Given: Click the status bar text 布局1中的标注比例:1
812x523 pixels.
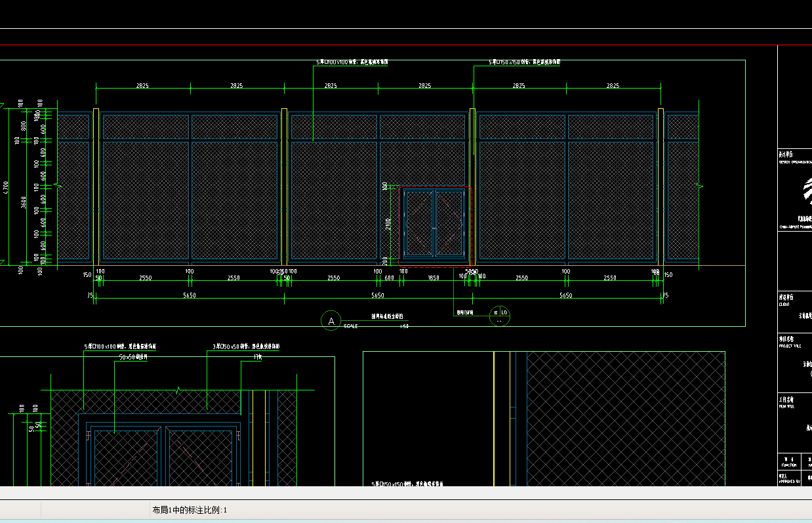Looking at the screenshot, I should (190, 510).
